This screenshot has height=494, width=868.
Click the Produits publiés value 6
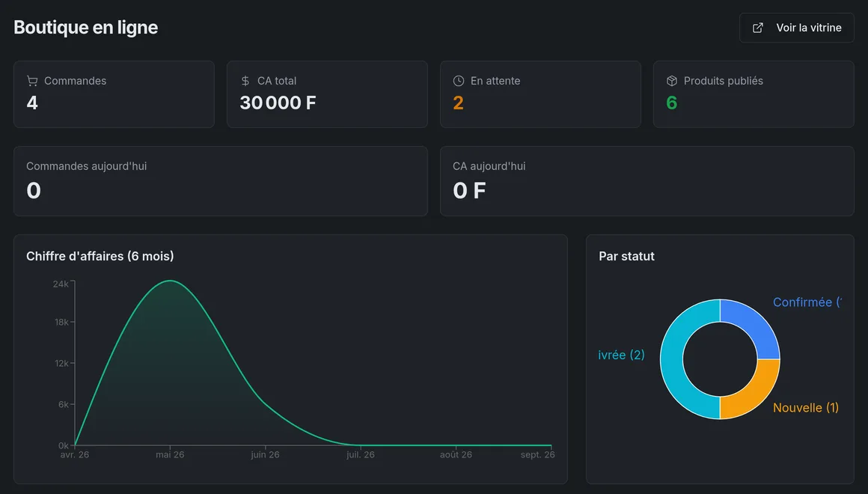(x=671, y=103)
